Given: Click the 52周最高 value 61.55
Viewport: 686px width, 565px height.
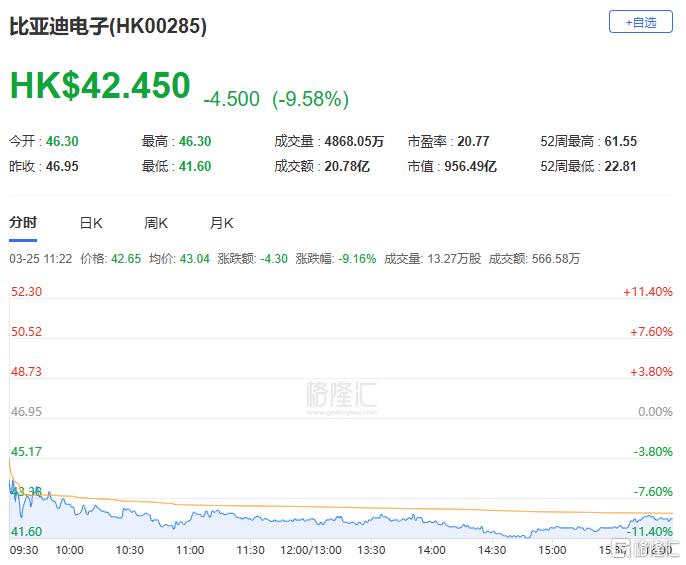Looking at the screenshot, I should click(621, 141).
